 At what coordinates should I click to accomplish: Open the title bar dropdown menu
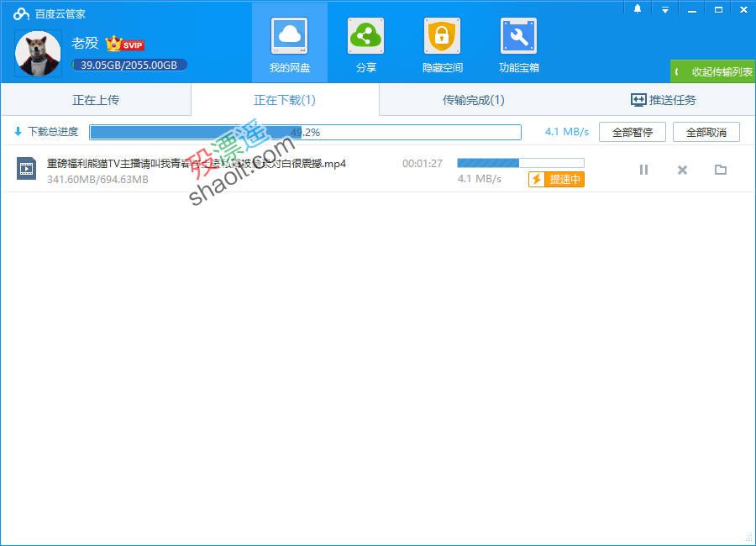click(665, 9)
